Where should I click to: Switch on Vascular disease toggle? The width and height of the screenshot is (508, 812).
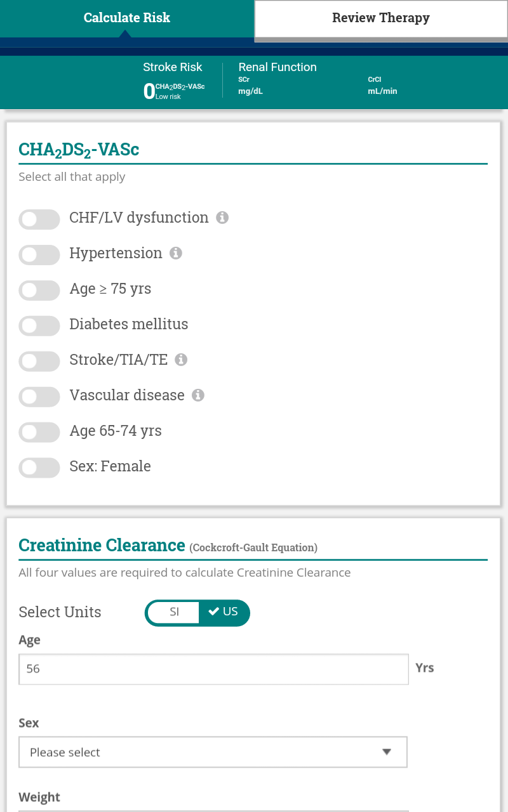[39, 397]
